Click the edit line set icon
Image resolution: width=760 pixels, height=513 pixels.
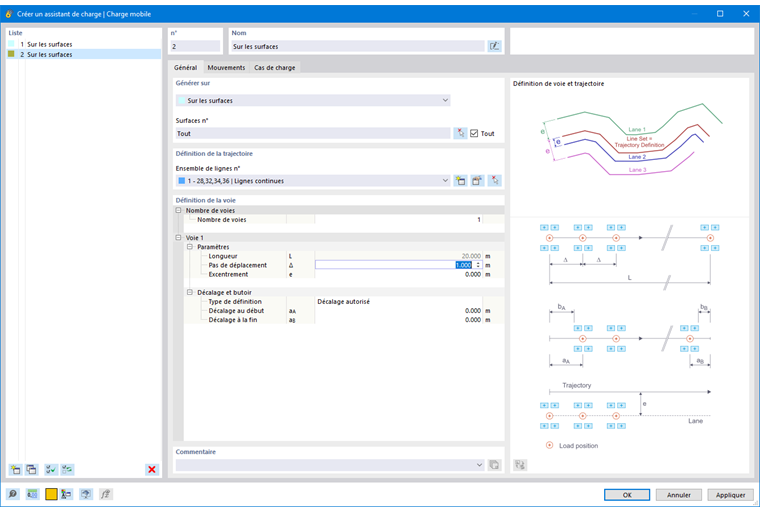(477, 181)
